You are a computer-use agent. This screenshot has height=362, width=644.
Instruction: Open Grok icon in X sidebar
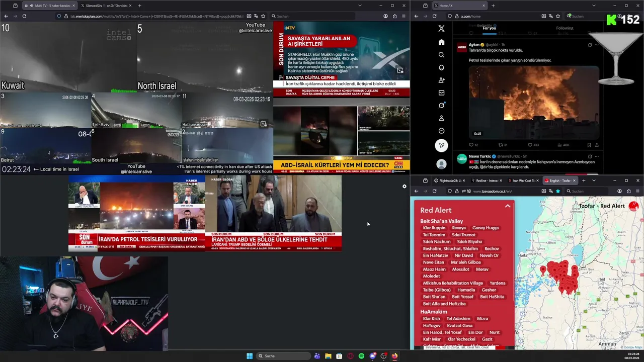[x=441, y=105]
